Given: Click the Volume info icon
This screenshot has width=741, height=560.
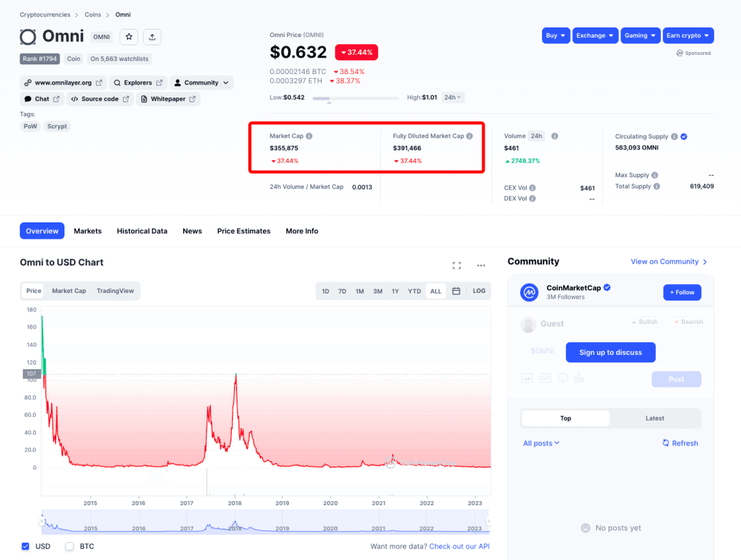Looking at the screenshot, I should click(555, 136).
